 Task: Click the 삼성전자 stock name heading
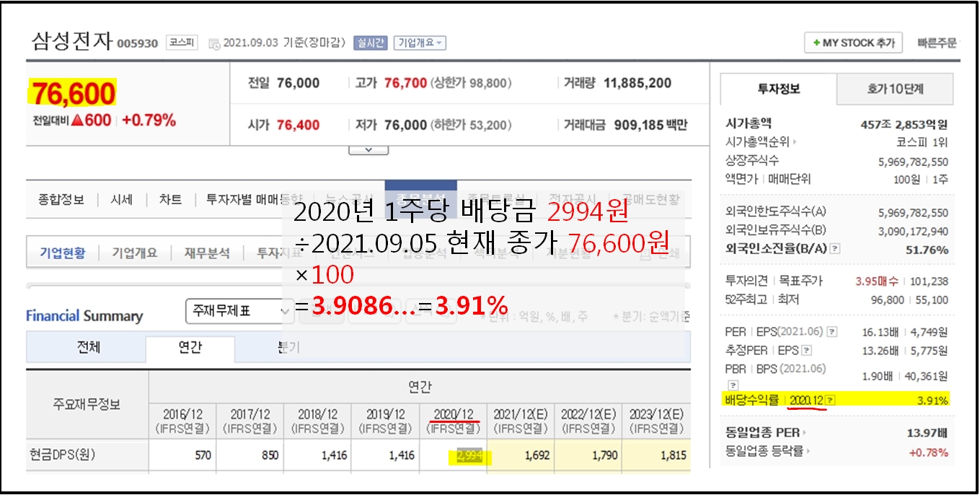[72, 40]
